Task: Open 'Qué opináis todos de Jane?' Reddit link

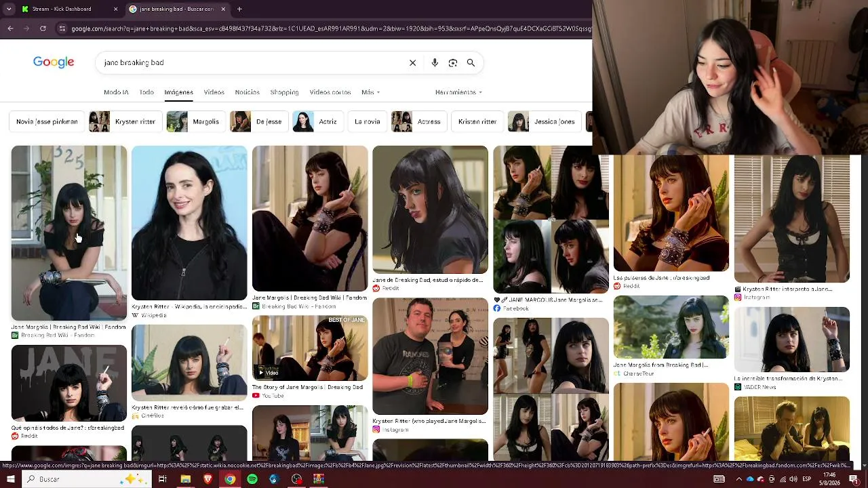Action: pos(68,428)
